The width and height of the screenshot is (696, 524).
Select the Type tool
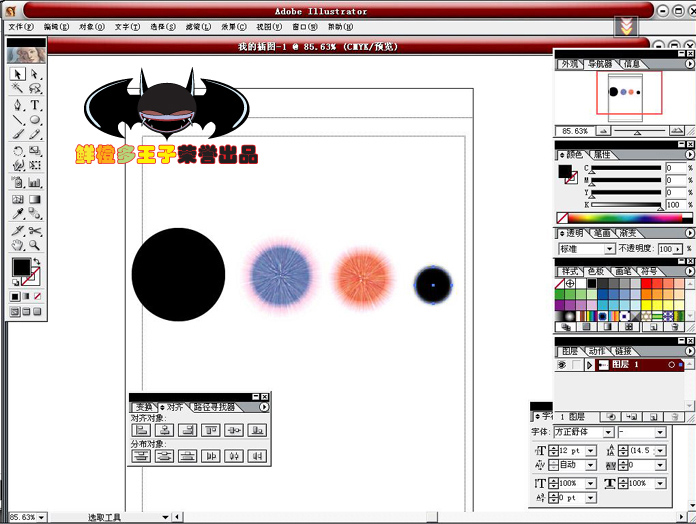click(x=35, y=105)
